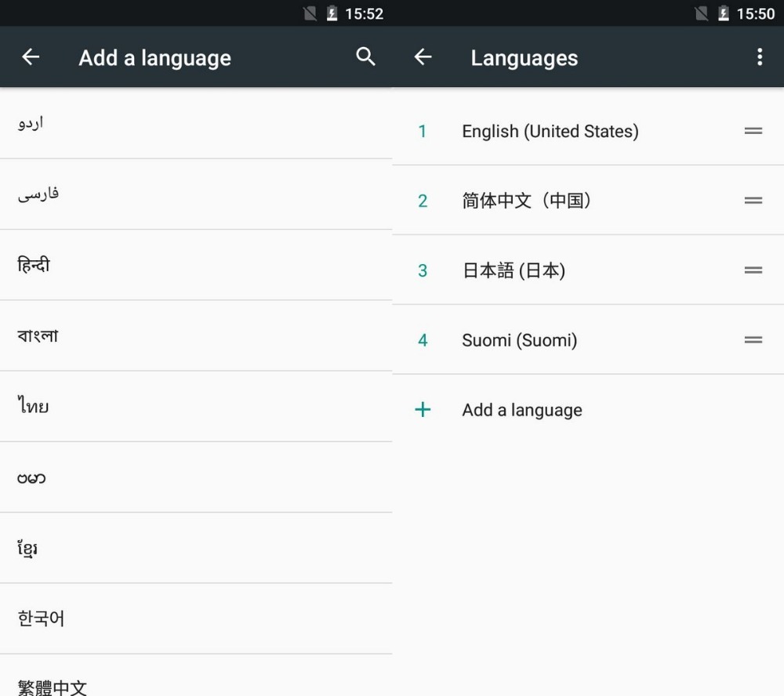Pick বাংলা as a language to add
The width and height of the screenshot is (784, 696).
click(38, 335)
